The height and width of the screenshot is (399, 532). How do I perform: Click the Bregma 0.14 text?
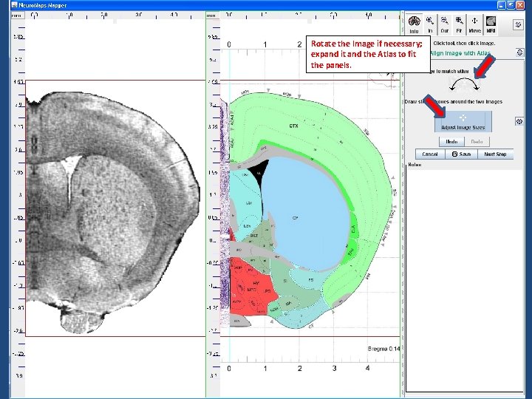[383, 349]
